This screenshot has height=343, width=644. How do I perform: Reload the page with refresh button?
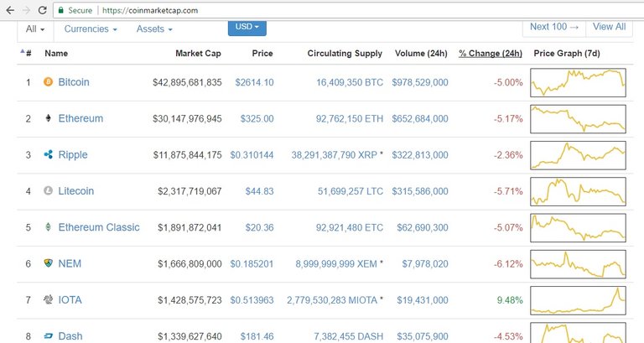click(x=41, y=10)
